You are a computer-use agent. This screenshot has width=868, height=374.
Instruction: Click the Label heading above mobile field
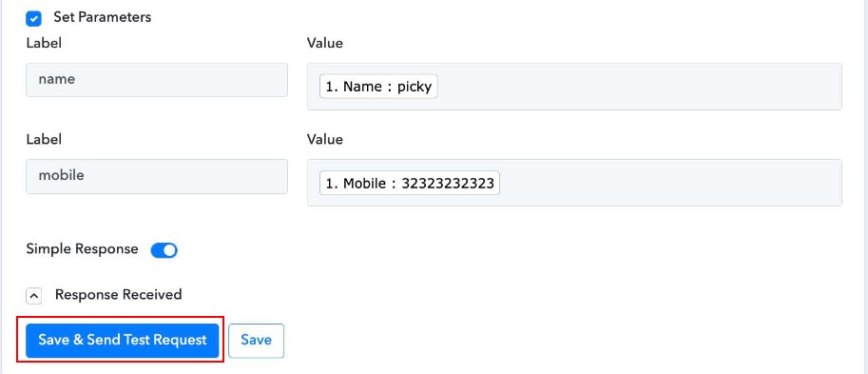[x=44, y=139]
